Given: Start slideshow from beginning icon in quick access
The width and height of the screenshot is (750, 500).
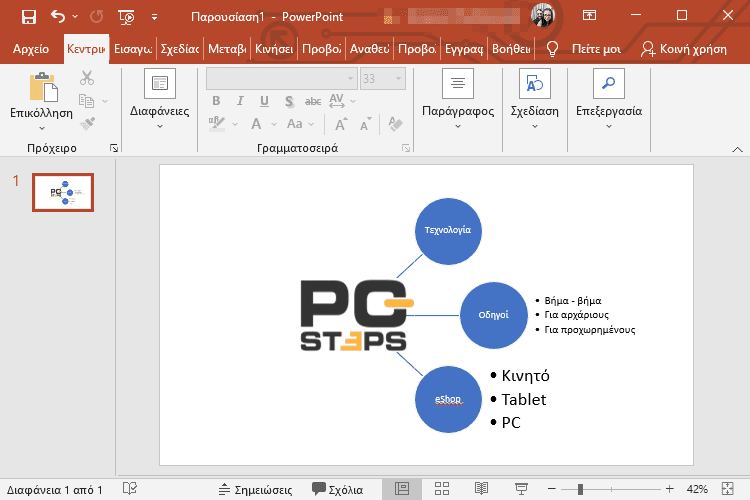Looking at the screenshot, I should point(126,17).
